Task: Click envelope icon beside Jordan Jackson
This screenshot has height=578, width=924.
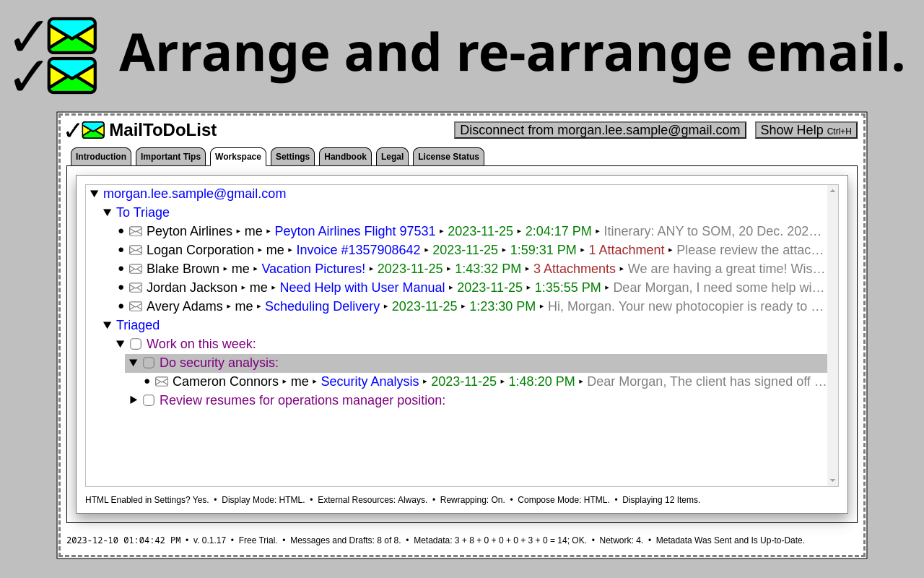Action: coord(136,288)
